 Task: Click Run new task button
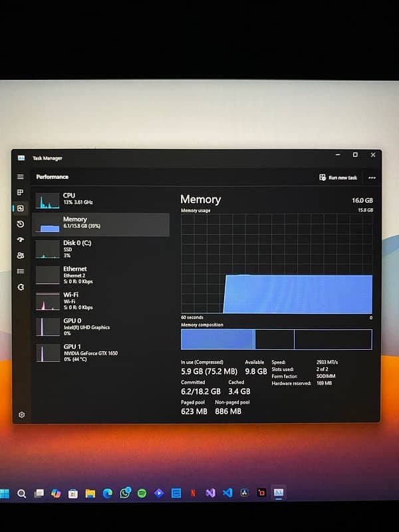[338, 178]
